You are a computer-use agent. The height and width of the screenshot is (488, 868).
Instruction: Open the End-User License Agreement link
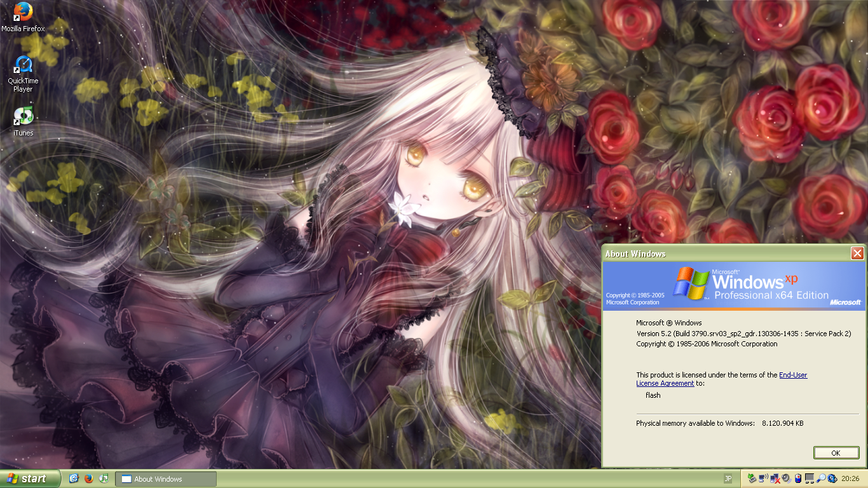[x=722, y=379]
